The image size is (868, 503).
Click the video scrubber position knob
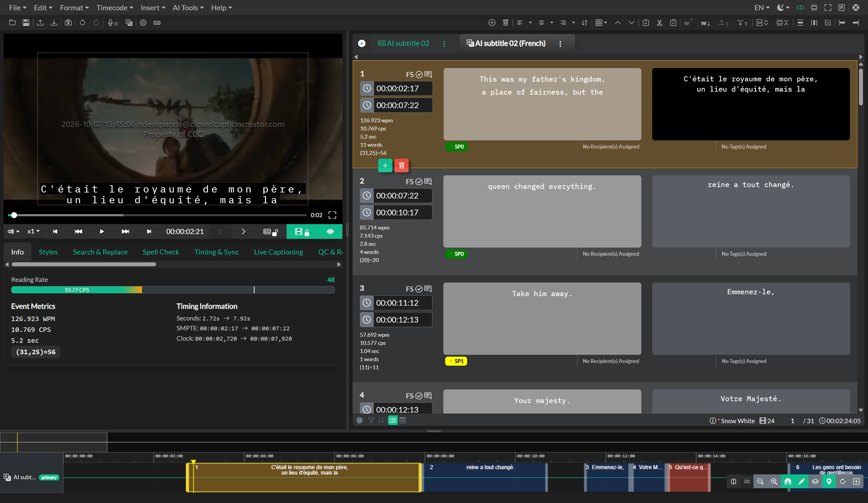tap(14, 215)
